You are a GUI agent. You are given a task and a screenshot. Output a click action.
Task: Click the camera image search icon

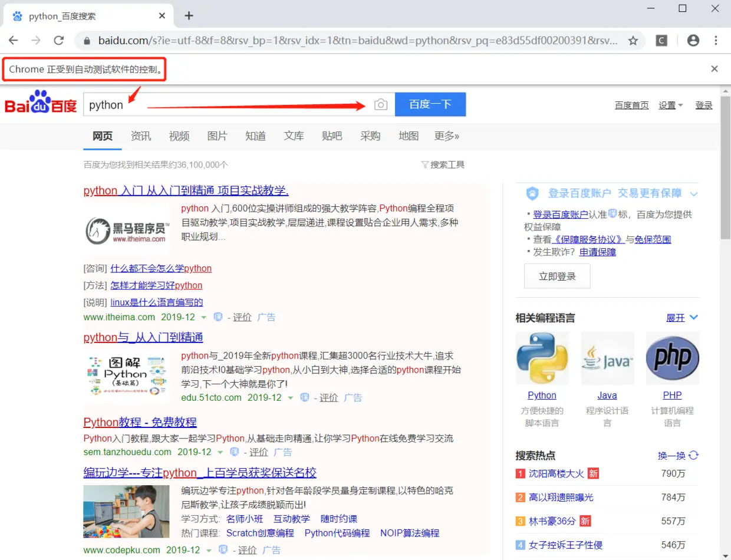(381, 105)
